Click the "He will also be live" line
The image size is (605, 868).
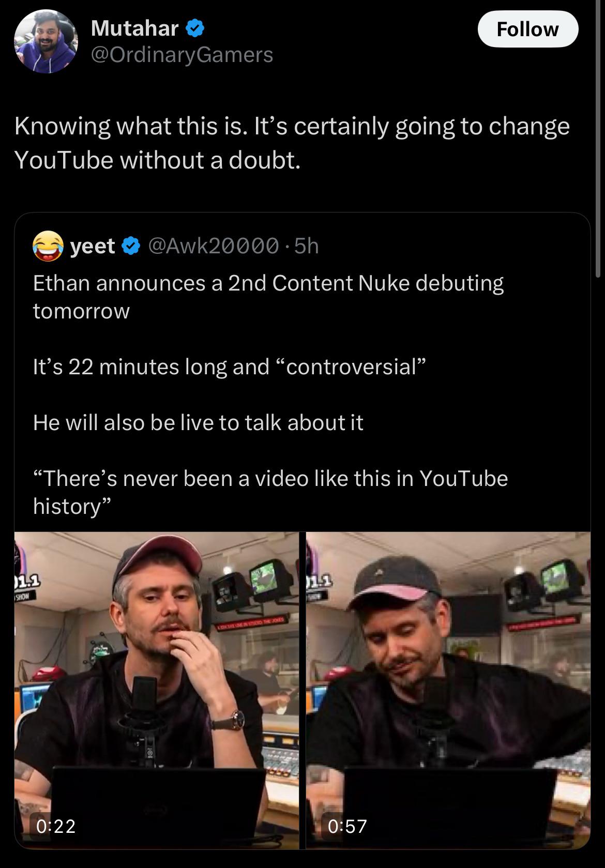(x=198, y=422)
